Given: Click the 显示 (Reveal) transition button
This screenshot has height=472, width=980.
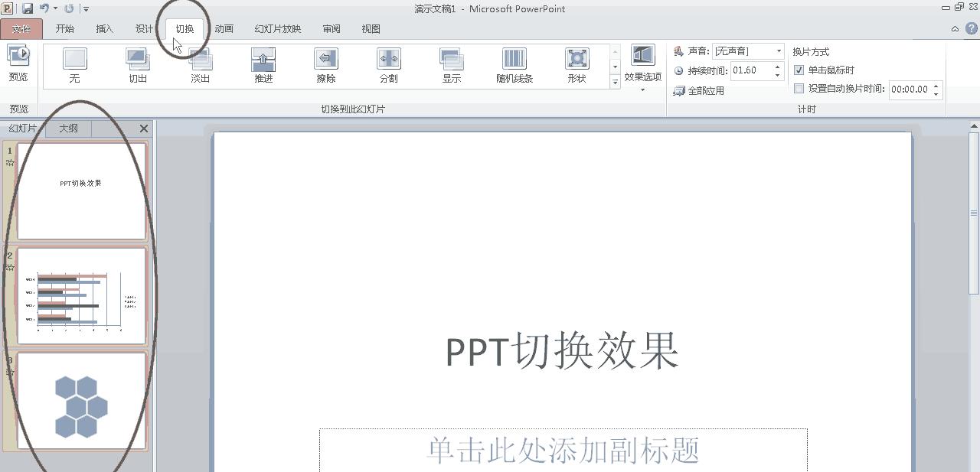Looking at the screenshot, I should [451, 64].
